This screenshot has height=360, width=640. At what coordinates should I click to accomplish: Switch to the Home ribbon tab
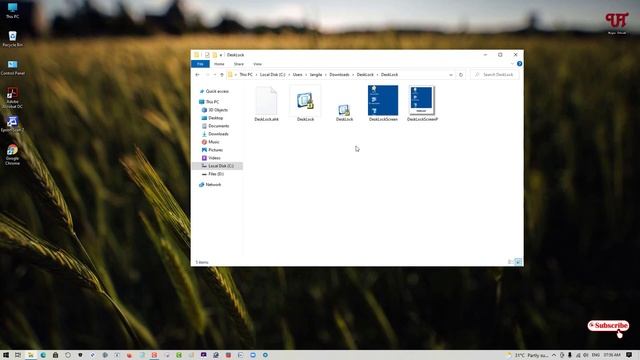click(219, 64)
